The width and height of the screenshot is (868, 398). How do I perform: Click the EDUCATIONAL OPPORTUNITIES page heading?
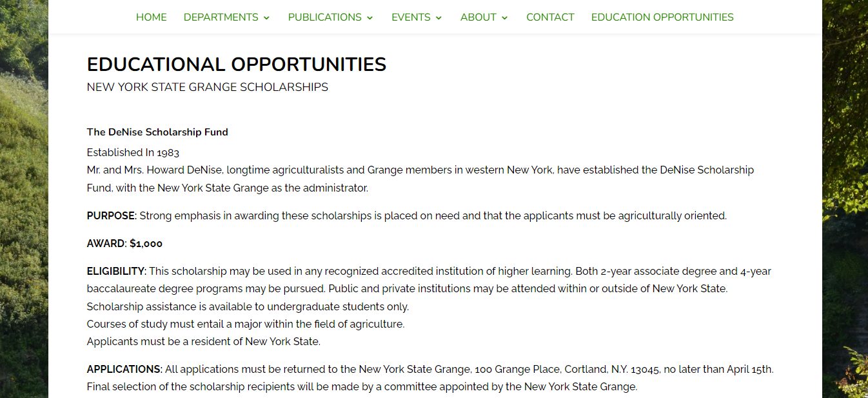click(237, 65)
